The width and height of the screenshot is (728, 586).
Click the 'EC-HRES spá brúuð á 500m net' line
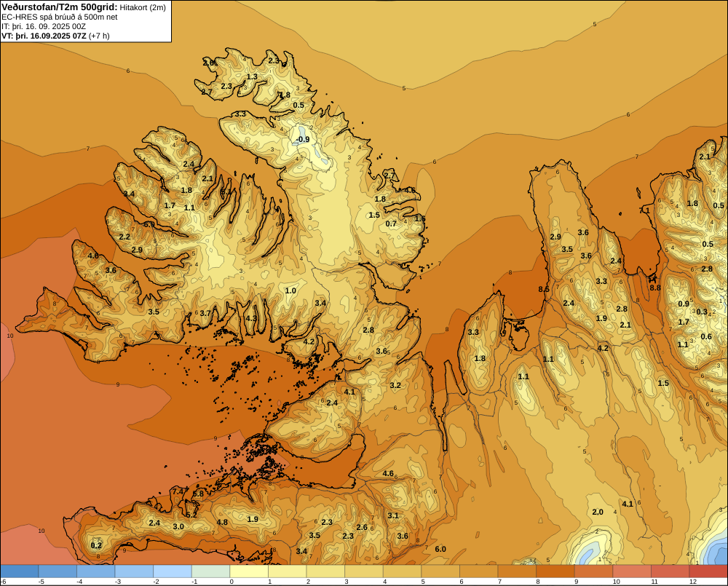tap(60, 17)
